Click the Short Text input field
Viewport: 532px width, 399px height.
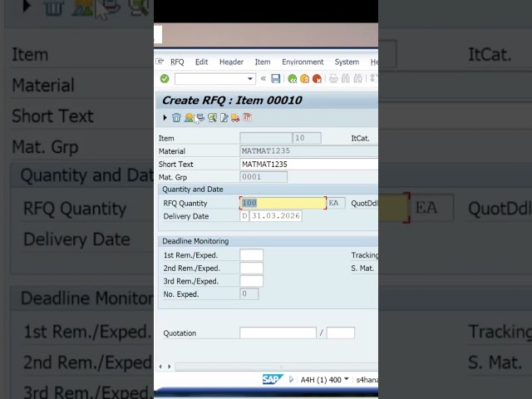[x=308, y=165]
